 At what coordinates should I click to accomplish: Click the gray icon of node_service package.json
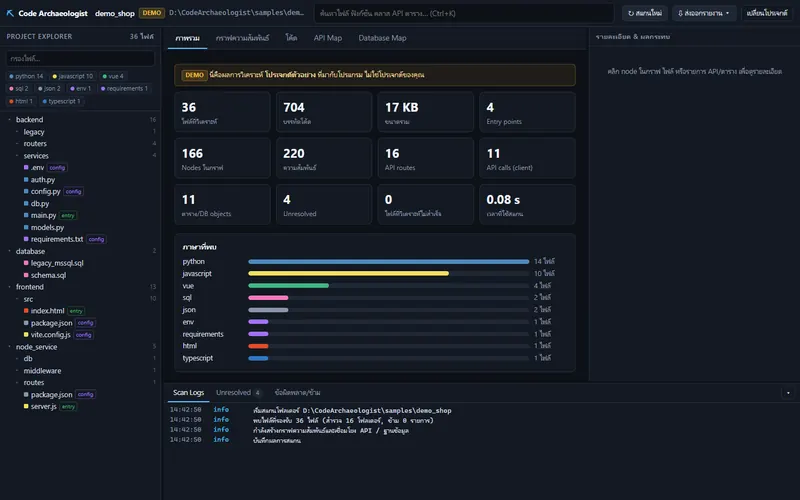[26, 394]
